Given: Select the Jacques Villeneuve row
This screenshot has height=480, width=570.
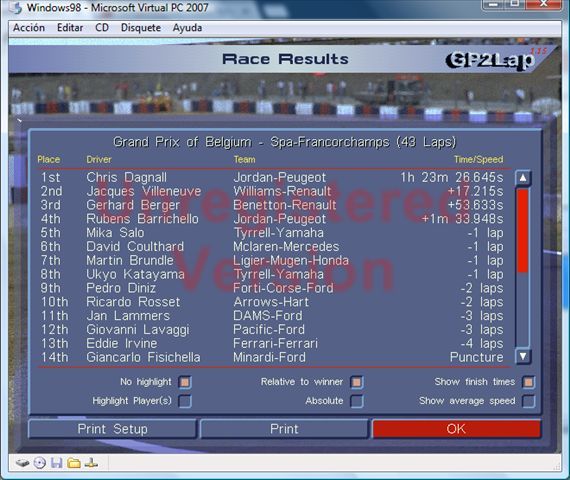Looking at the screenshot, I should [272, 191].
